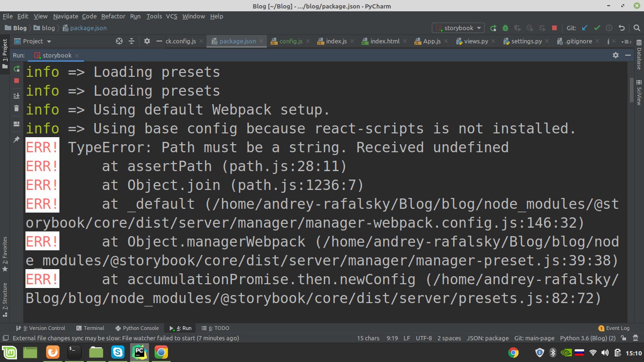Open the Navigate menu
The height and width of the screenshot is (362, 644).
pos(65,16)
